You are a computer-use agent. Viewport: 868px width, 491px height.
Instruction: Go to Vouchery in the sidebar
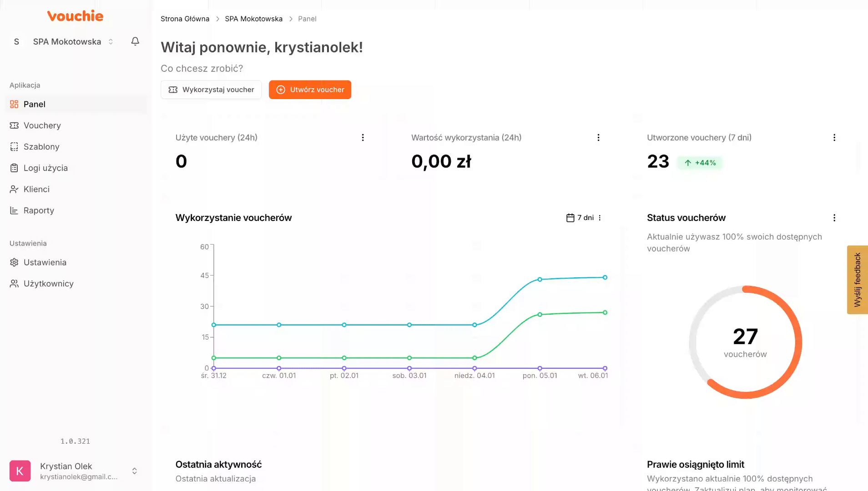[x=42, y=125]
